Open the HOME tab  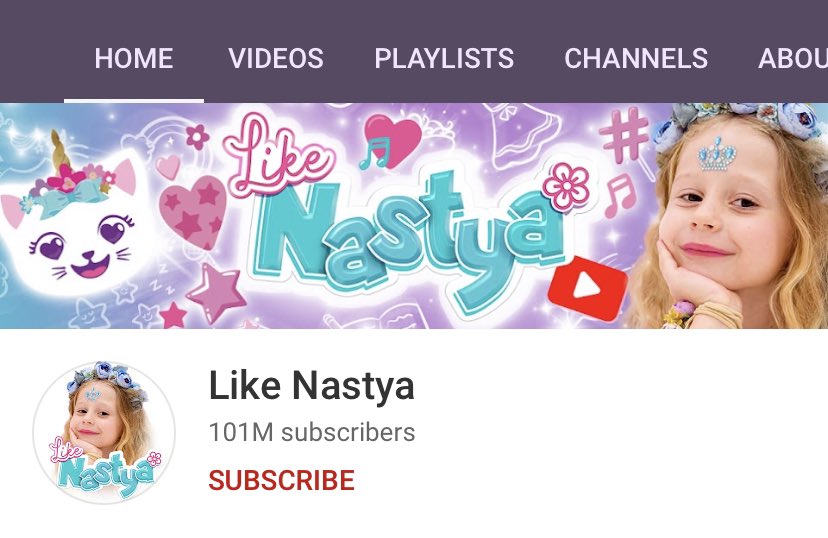tap(134, 58)
